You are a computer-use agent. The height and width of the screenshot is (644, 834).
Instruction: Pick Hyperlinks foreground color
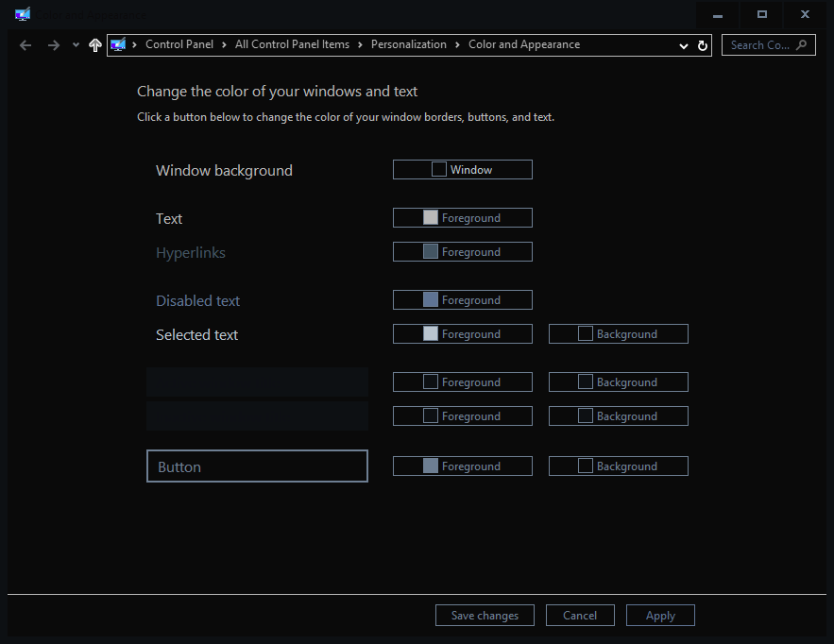[462, 252]
